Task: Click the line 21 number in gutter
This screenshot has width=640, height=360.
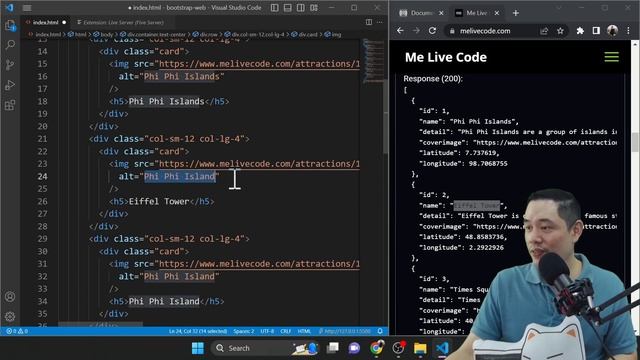Action: tap(42, 139)
